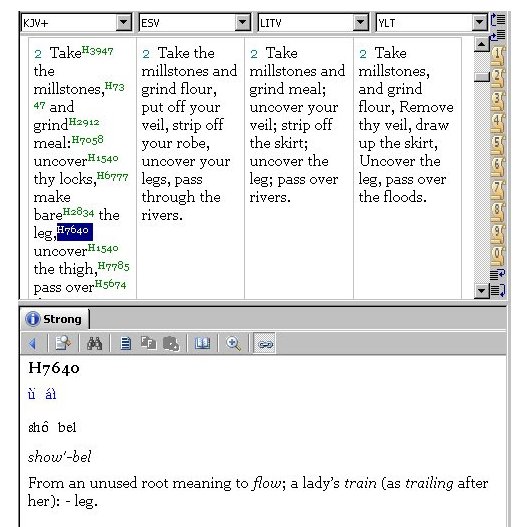The image size is (529, 527).
Task: Click Strong's number H1540 after first uncover
Action: 103,158
